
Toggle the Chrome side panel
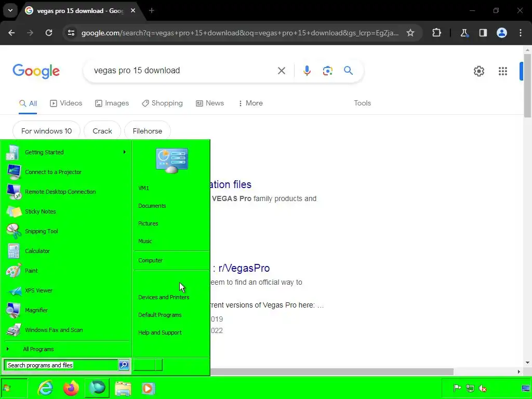[x=483, y=33]
